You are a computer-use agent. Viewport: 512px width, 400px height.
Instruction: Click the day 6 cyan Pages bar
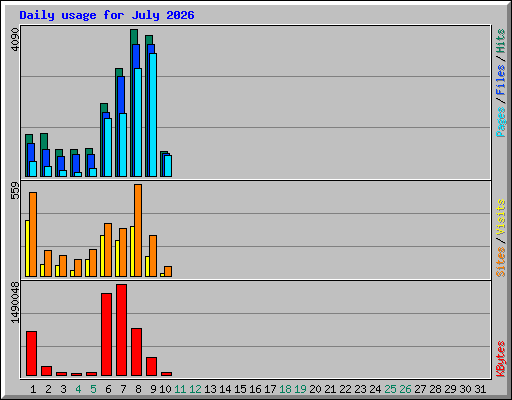tap(108, 147)
